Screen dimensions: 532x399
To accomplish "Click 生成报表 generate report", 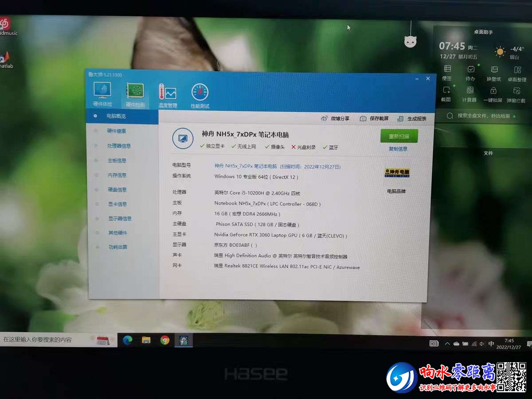I will click(x=412, y=119).
